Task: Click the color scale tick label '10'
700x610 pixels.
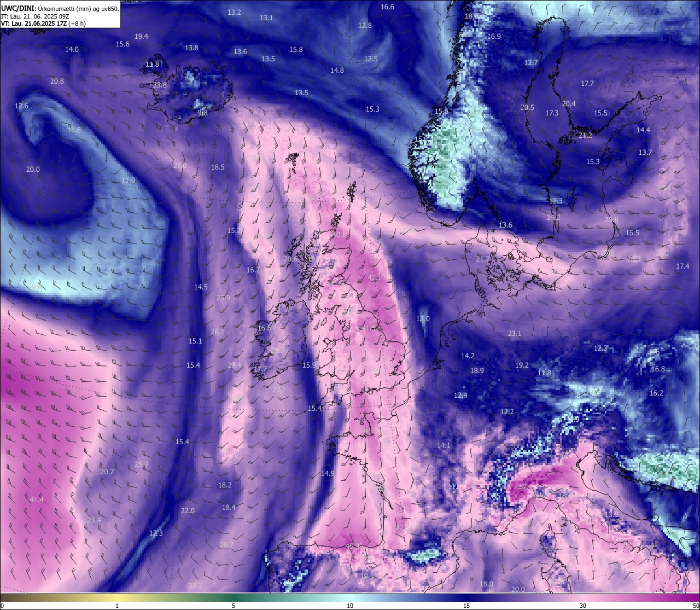Action: click(350, 606)
